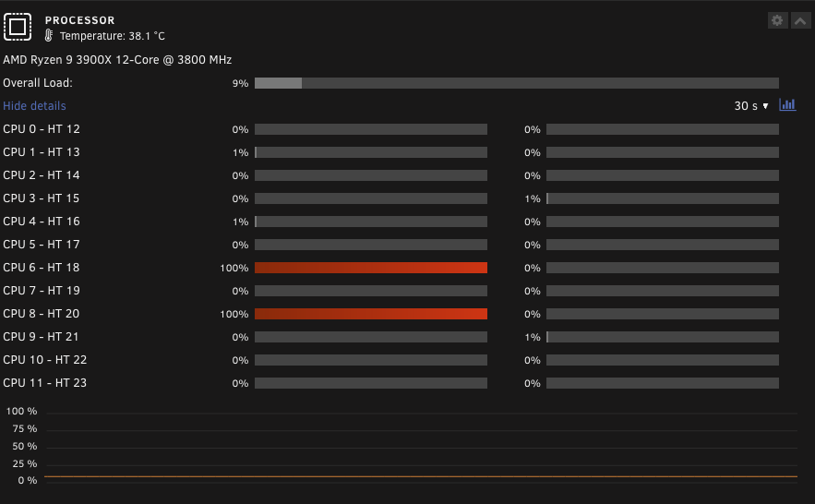Viewport: 815px width, 504px height.
Task: Click the CPU 6 red load bar
Action: point(371,268)
